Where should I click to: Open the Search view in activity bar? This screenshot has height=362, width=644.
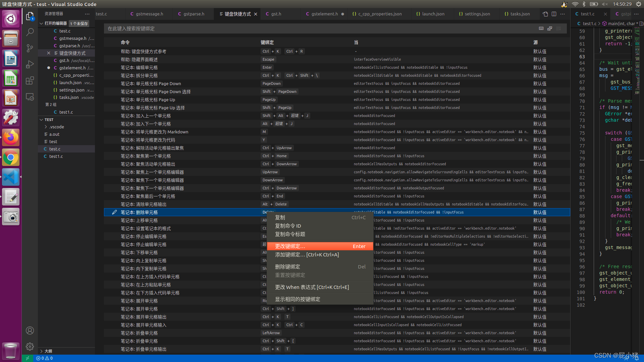click(30, 32)
